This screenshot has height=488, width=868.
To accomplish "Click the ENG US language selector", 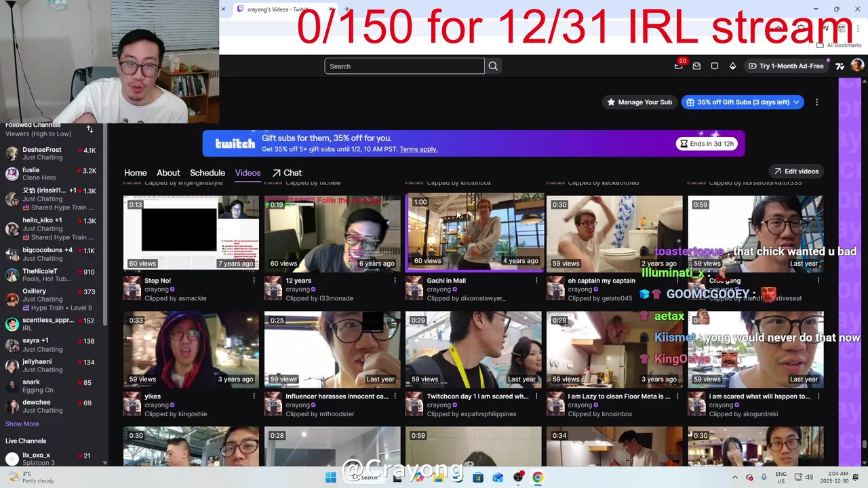I will point(781,477).
